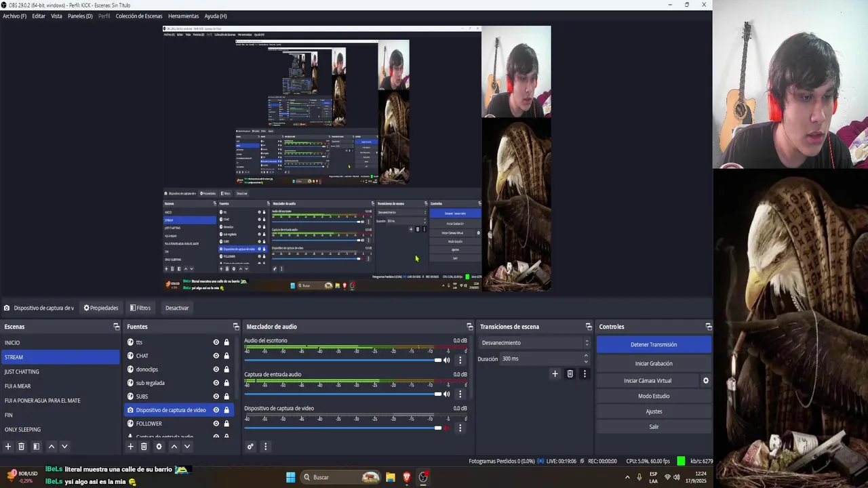The image size is (868, 488).
Task: Undock the Controles panel
Action: [x=708, y=327]
